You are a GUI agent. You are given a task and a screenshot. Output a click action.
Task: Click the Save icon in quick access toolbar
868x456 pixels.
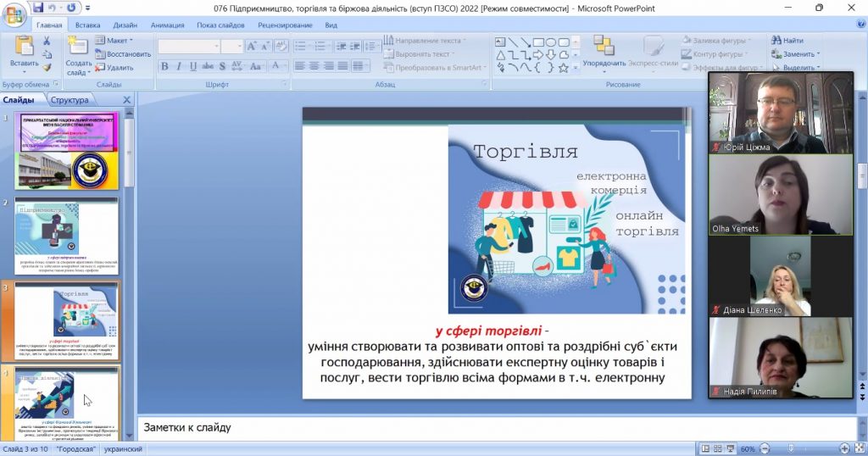[x=37, y=8]
